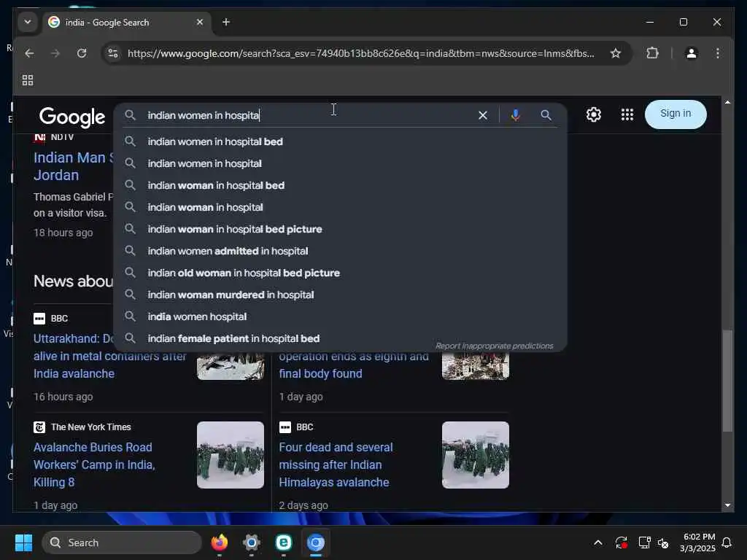Image resolution: width=747 pixels, height=560 pixels.
Task: Choose "indian women admitted in hospital"
Action: [x=340, y=251]
